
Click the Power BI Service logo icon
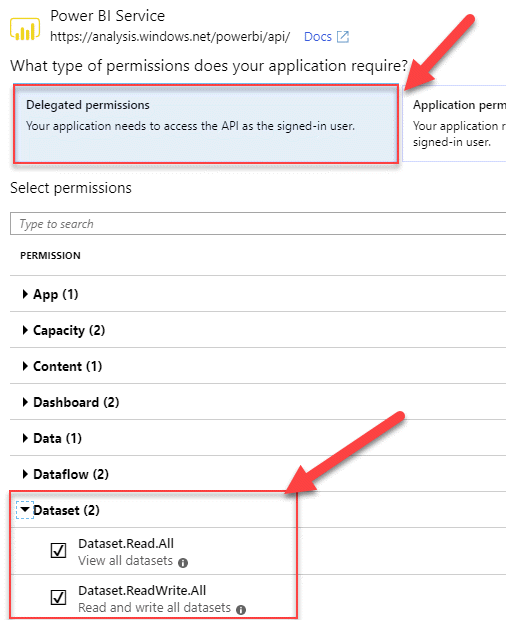pos(25,29)
